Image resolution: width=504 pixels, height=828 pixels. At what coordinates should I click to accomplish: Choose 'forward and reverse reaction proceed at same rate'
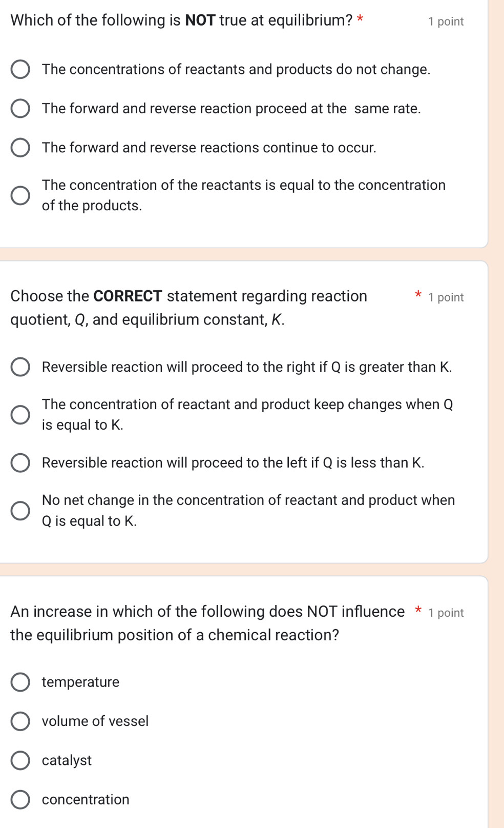[20, 109]
